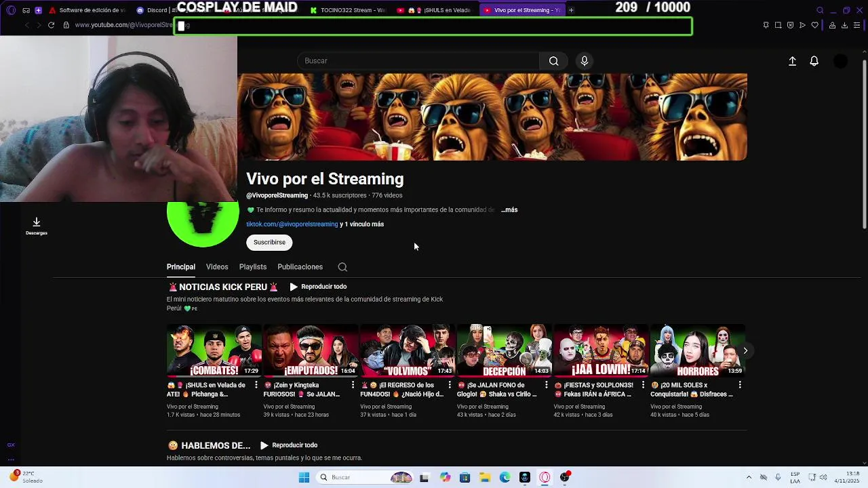
Task: Click the browser tab search magnifier icon
Action: click(820, 10)
